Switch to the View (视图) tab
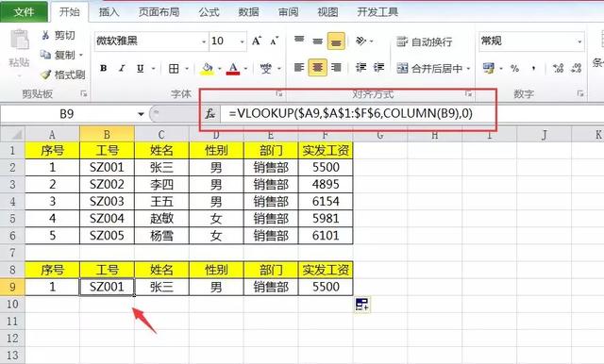 pyautogui.click(x=327, y=12)
